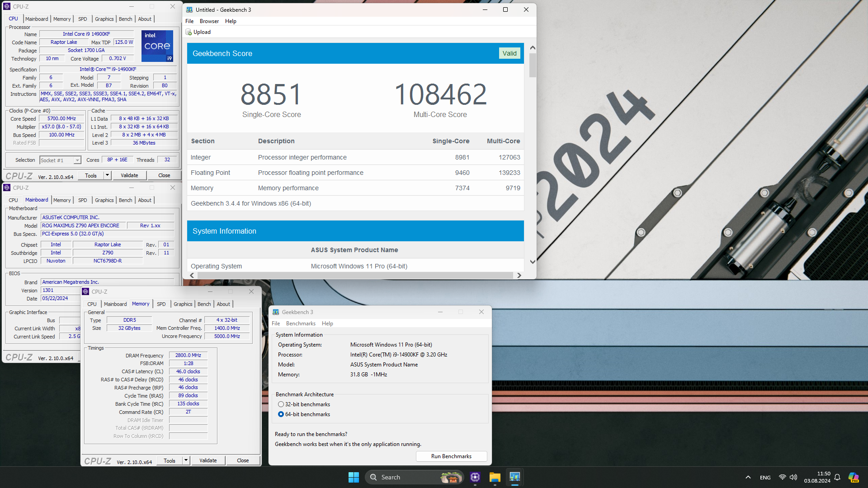868x488 pixels.
Task: Select 64-bit benchmarks radio option
Action: (x=281, y=414)
